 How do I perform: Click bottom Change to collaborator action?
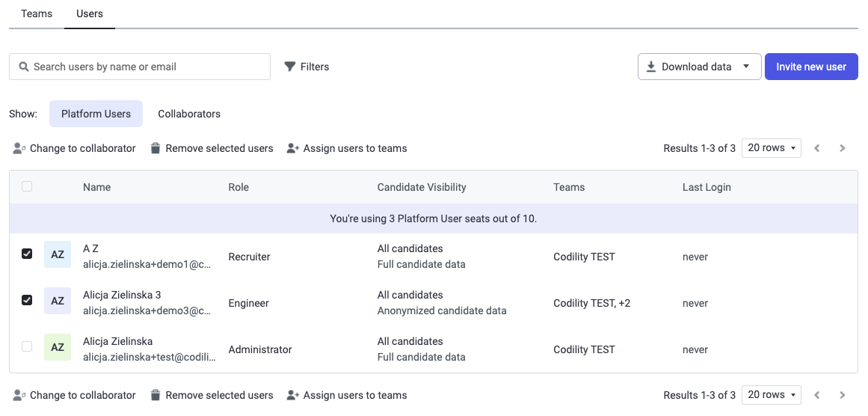(x=74, y=395)
